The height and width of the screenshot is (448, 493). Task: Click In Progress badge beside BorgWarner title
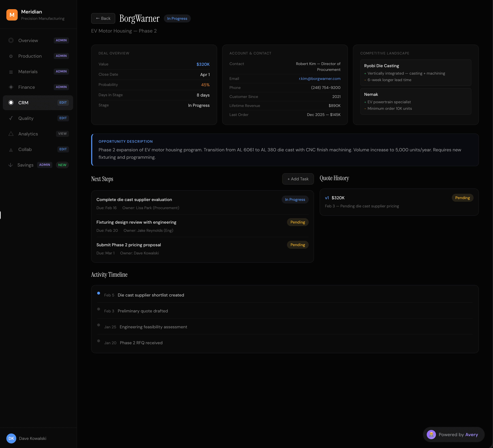(177, 19)
